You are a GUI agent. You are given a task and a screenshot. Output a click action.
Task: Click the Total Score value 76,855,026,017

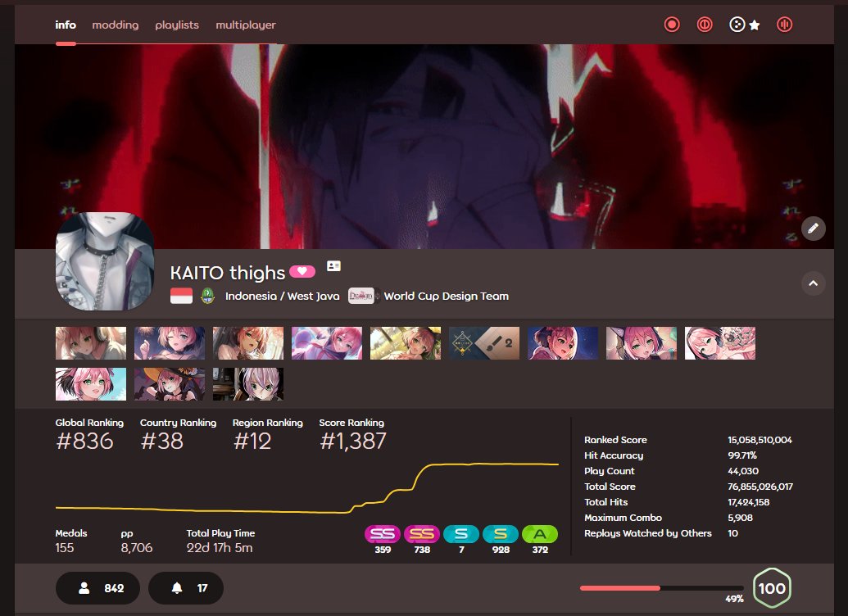(760, 487)
